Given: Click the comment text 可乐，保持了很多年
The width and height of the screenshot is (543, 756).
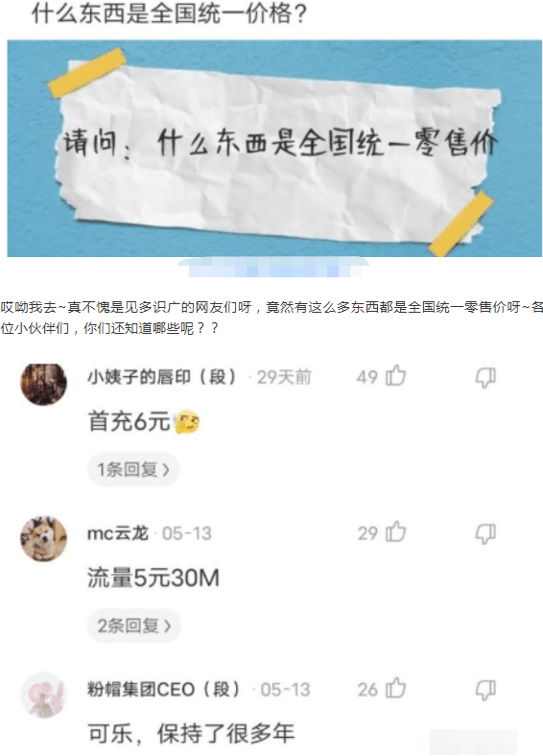Looking at the screenshot, I should pos(191,733).
